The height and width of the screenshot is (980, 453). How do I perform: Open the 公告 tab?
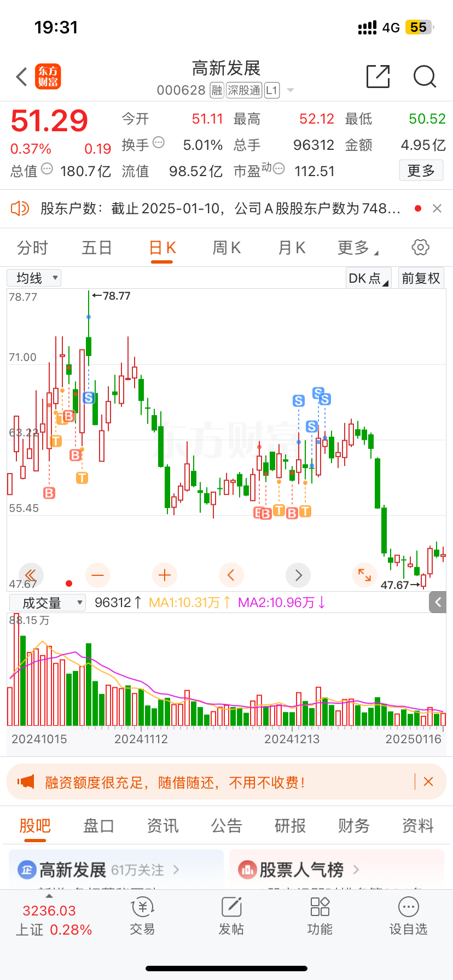pyautogui.click(x=226, y=825)
